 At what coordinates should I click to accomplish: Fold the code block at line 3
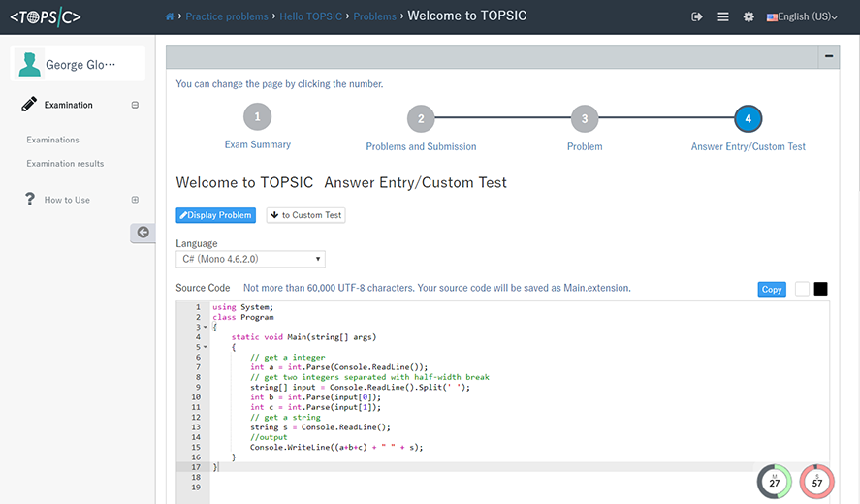pos(206,328)
